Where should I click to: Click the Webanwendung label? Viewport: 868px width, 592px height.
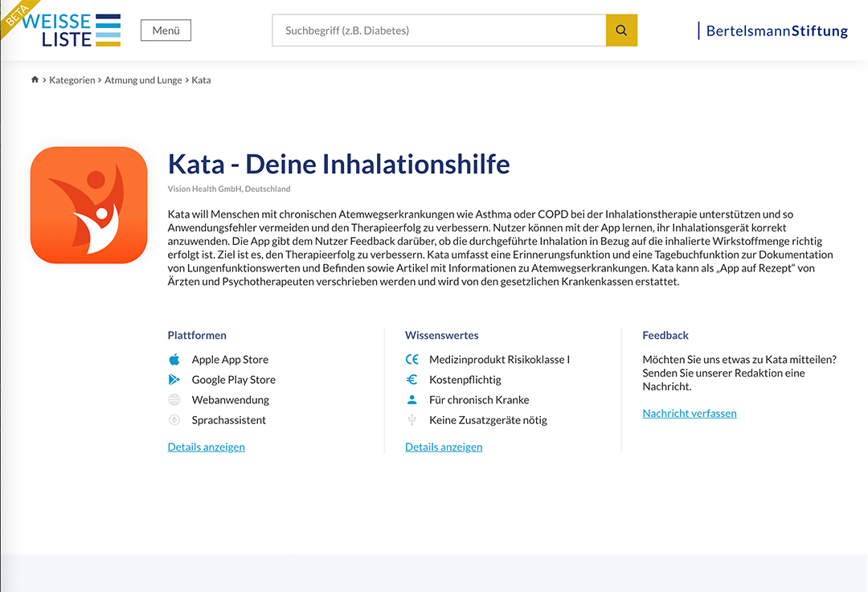231,400
